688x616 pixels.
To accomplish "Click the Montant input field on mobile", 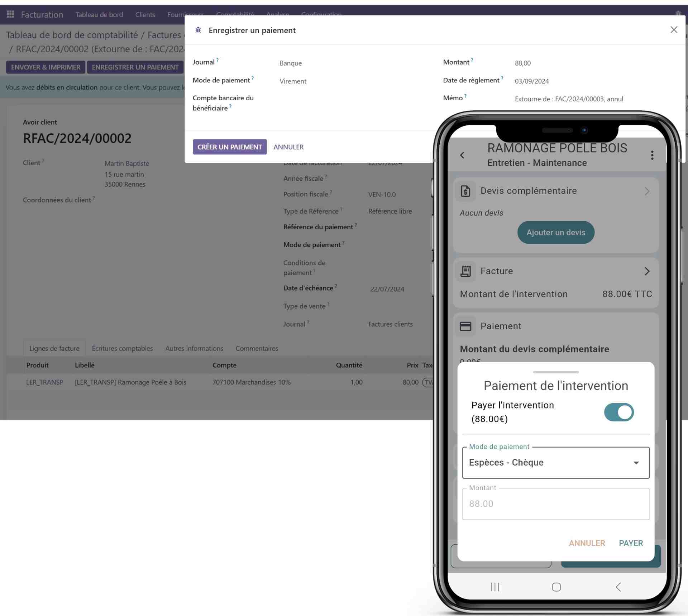I will coord(555,503).
